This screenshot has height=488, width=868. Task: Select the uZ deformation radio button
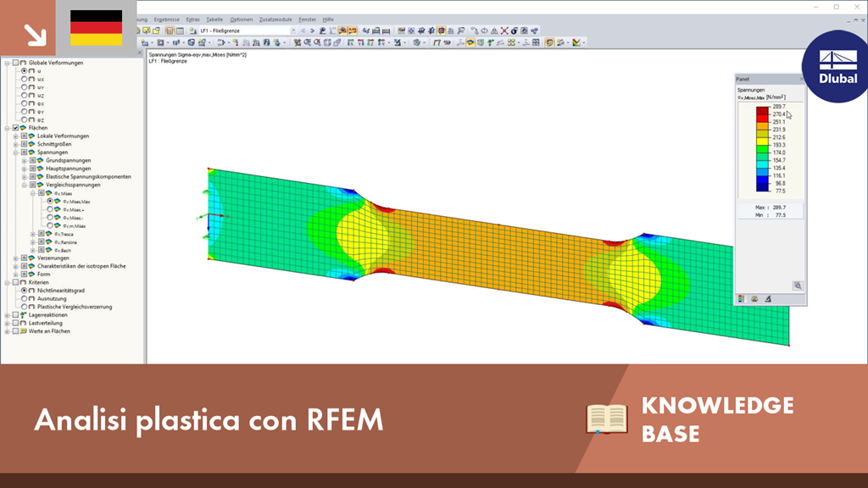[x=24, y=95]
